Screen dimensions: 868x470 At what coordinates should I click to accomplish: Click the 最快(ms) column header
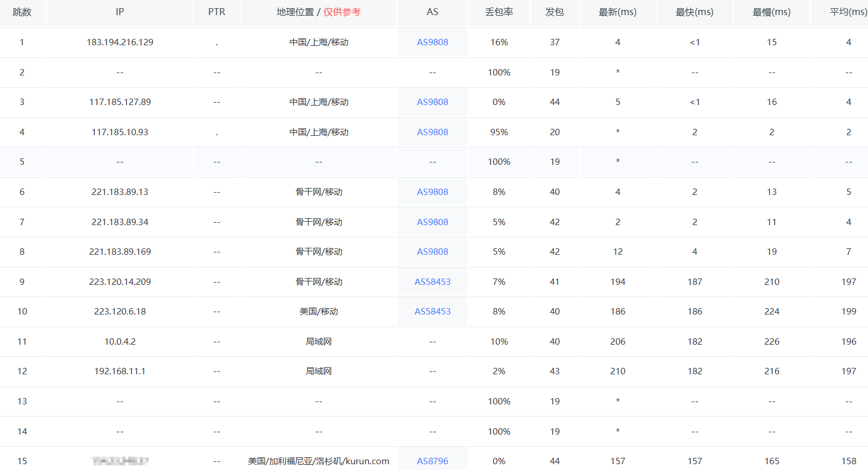(x=695, y=12)
